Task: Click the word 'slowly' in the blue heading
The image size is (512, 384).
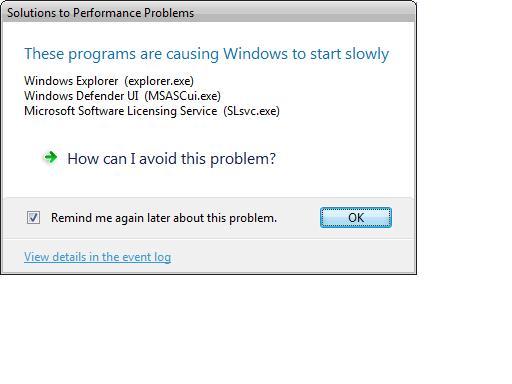Action: pyautogui.click(x=367, y=54)
